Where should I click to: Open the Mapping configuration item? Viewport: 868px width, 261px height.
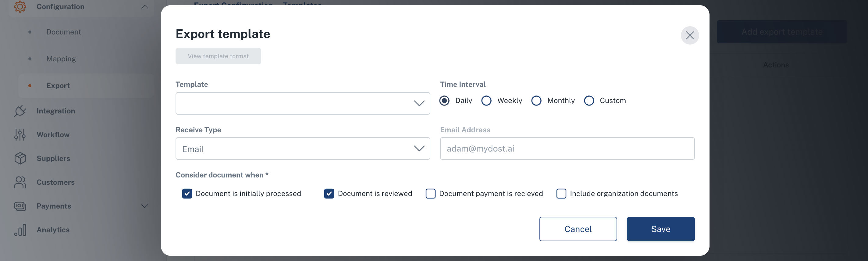point(61,59)
